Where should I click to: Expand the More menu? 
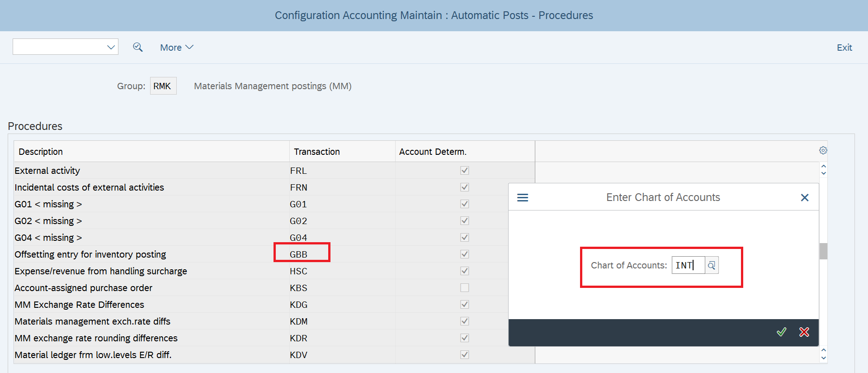176,48
